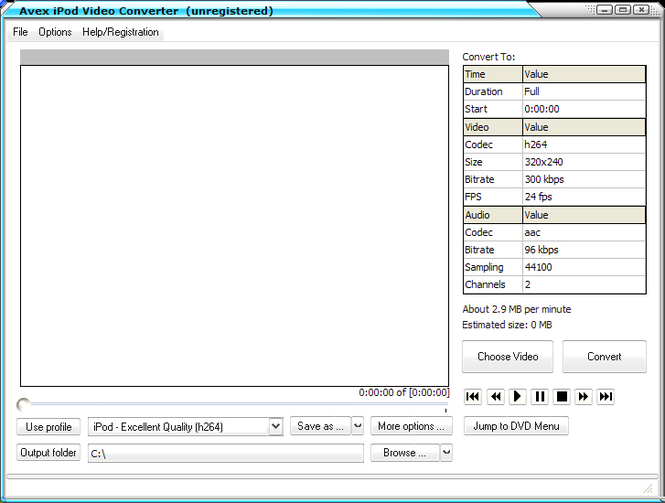Screen dimensions: 665x503
Task: Rewind the video playback
Action: [495, 397]
